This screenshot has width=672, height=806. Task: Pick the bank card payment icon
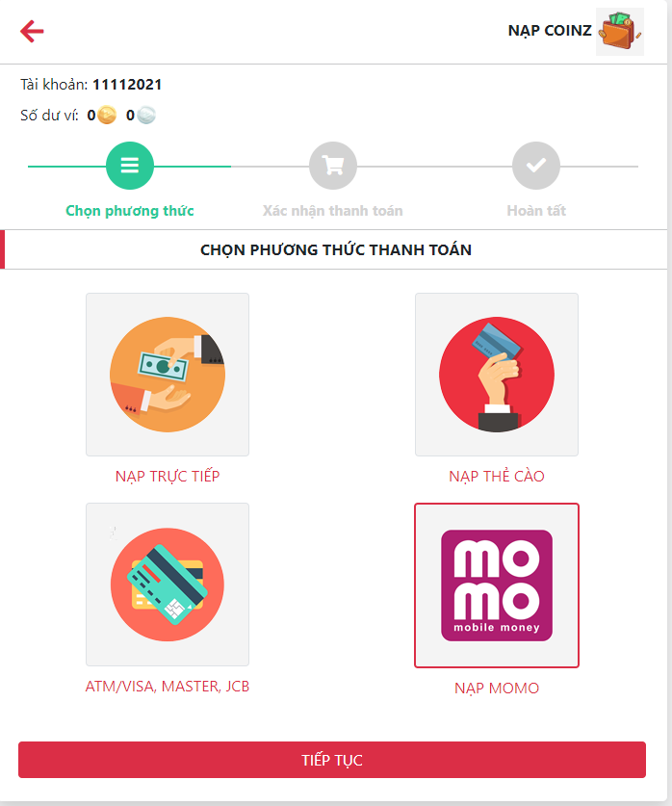click(x=168, y=585)
